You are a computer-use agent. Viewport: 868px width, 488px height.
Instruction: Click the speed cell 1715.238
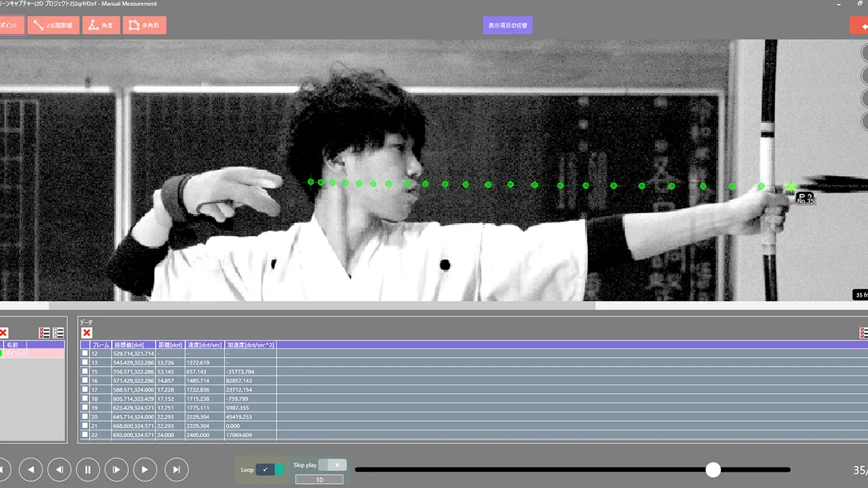click(x=205, y=399)
